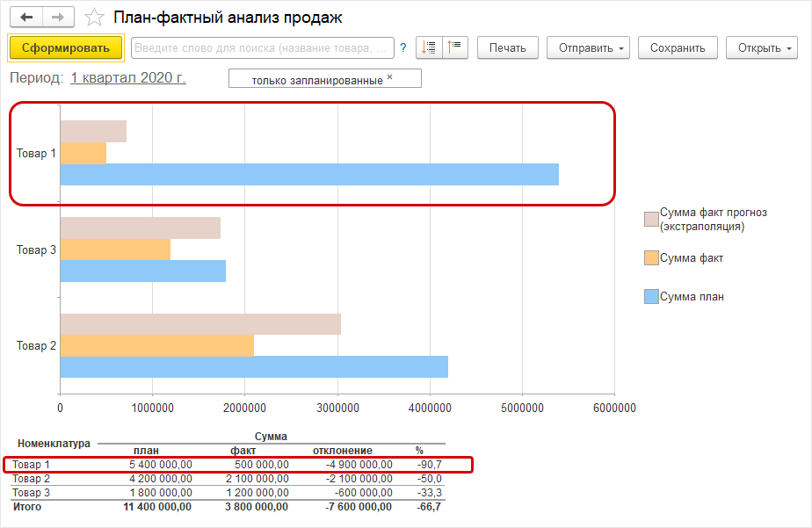Screen dimensions: 812x528
Task: Click the downward orange list navigation icon
Action: tap(427, 48)
